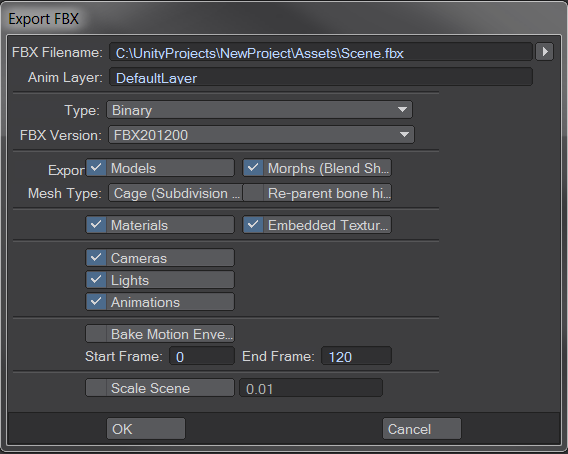The image size is (568, 454).
Task: Click the file browse arrow next to FBX Filename
Action: [x=544, y=52]
